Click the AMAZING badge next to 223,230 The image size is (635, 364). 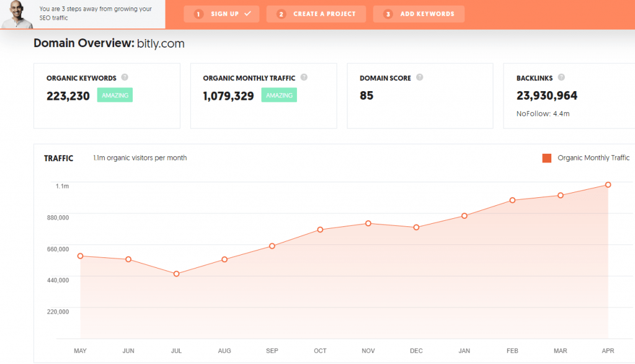point(115,95)
